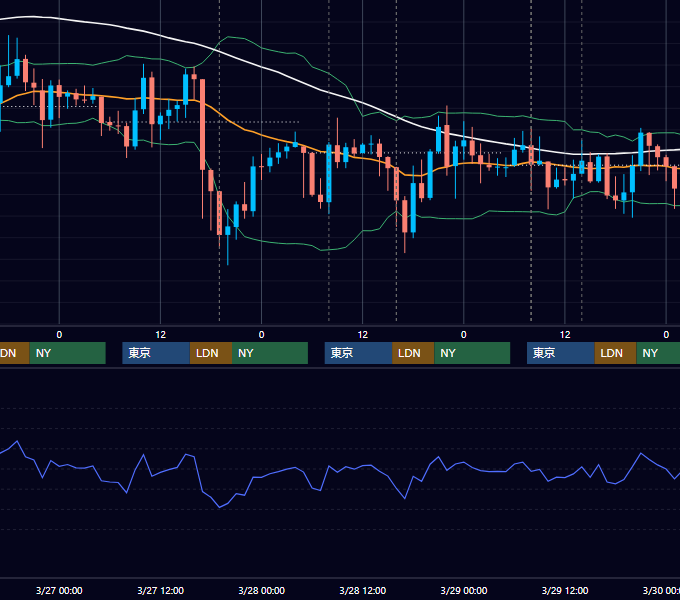
Task: Click hour label 0 above 3/28 00:00
Action: point(262,335)
